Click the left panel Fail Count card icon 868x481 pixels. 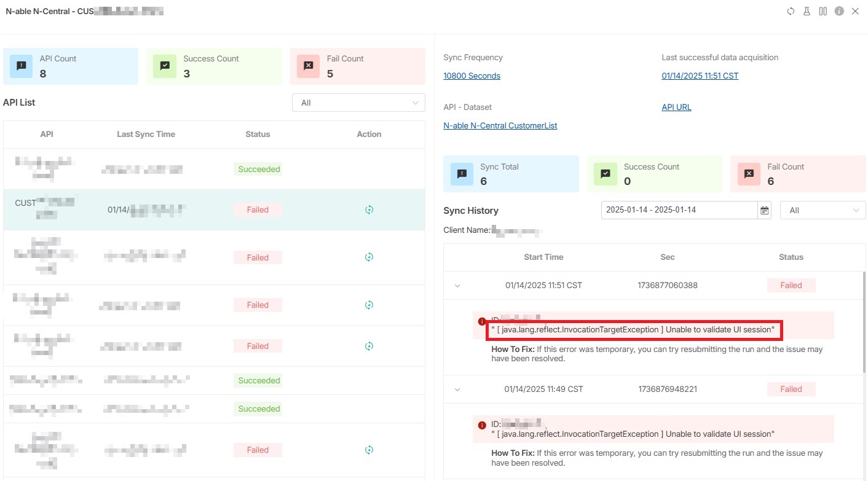(308, 66)
